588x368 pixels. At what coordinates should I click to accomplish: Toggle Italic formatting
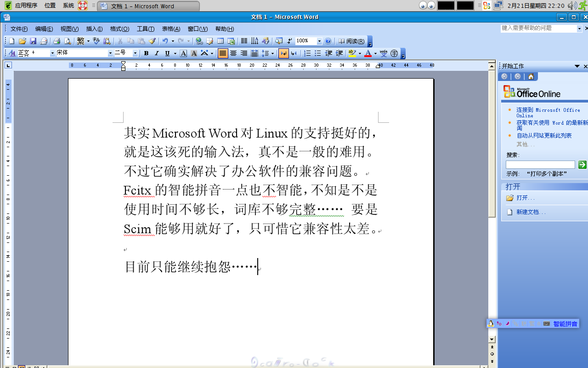point(157,53)
